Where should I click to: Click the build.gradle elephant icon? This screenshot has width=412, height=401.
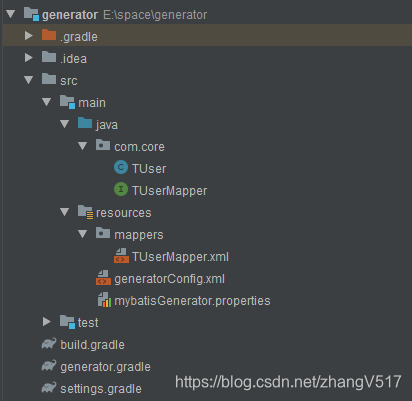point(49,343)
